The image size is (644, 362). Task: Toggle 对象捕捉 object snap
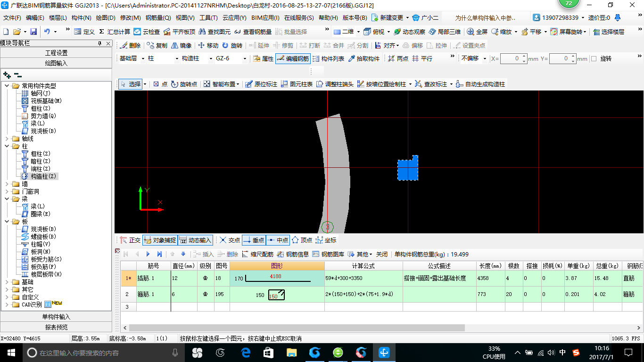[160, 240]
